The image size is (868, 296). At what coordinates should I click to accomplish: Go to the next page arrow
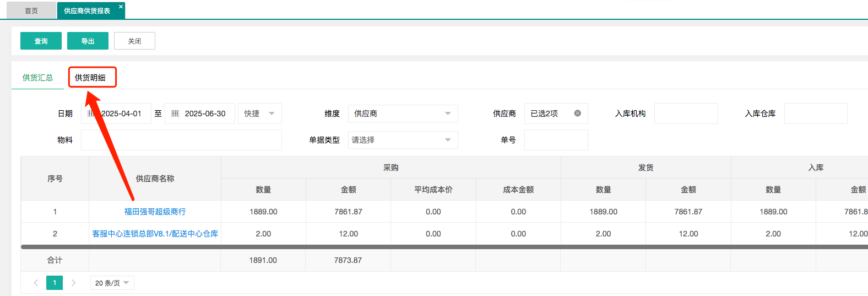73,283
